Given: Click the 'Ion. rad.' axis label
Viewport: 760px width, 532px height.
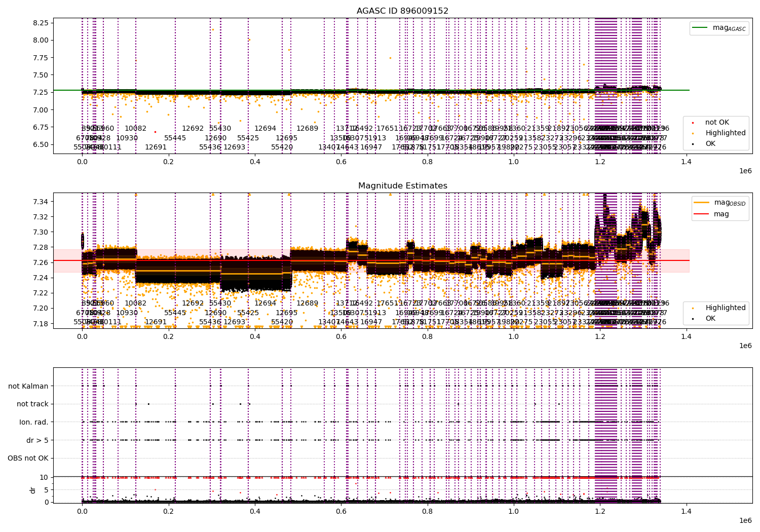Looking at the screenshot, I should click(34, 422).
